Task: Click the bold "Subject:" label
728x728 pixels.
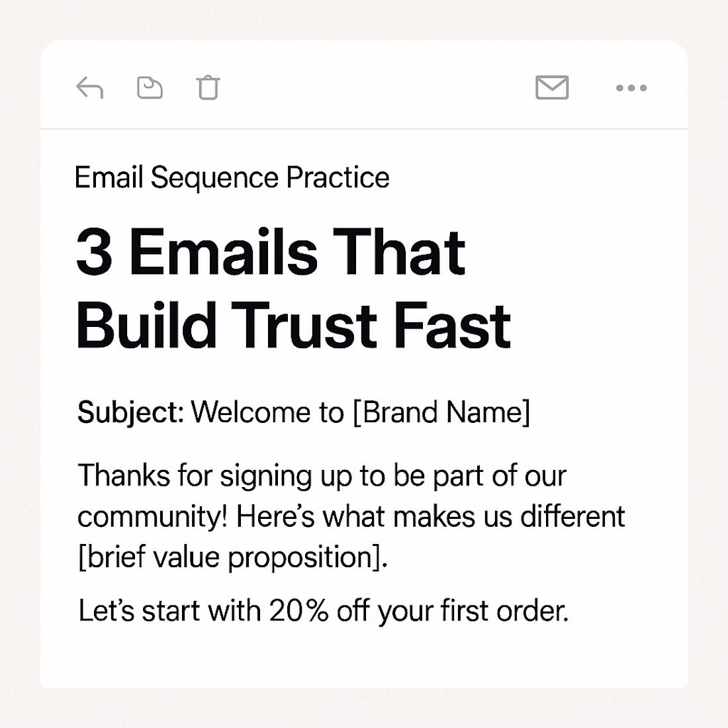Action: tap(130, 412)
